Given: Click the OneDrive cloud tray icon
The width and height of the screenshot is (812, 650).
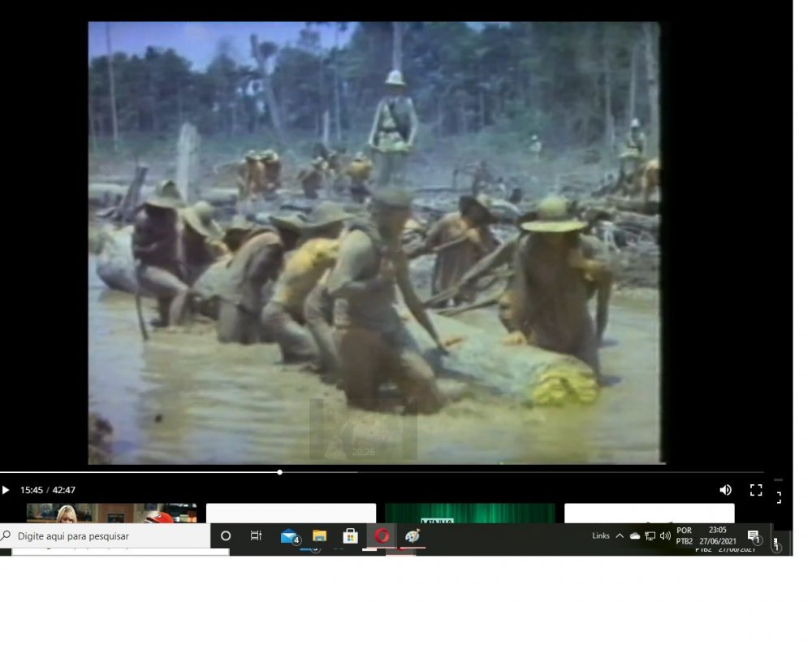Looking at the screenshot, I should [635, 536].
